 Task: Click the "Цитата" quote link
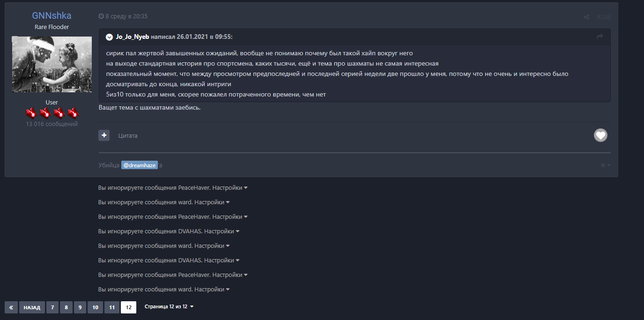(x=128, y=136)
